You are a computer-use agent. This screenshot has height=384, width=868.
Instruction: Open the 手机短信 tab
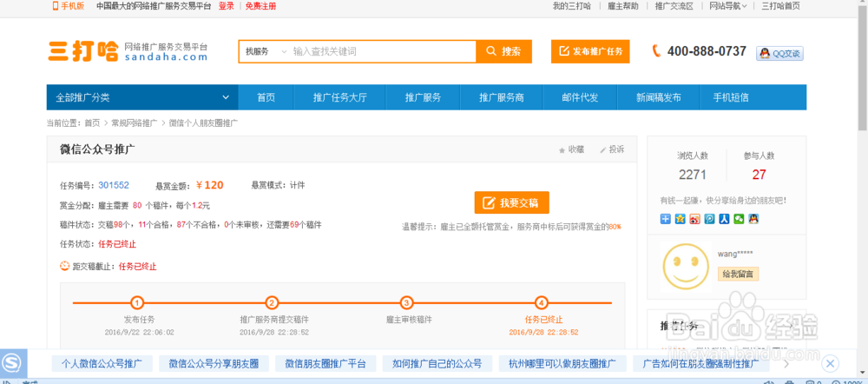click(x=731, y=97)
